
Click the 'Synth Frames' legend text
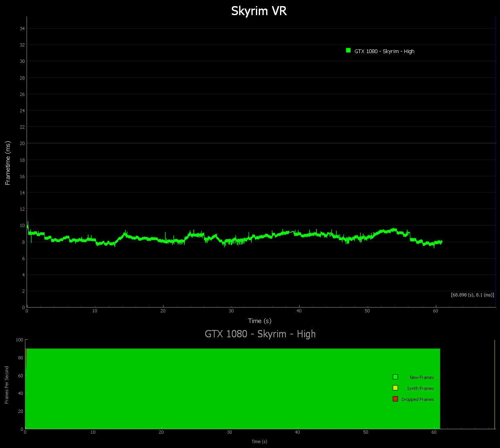tap(420, 388)
